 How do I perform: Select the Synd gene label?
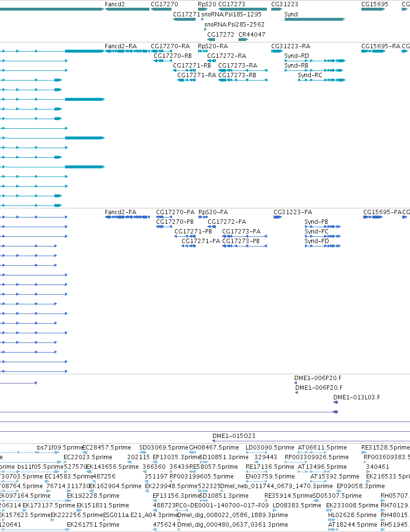[x=291, y=14]
